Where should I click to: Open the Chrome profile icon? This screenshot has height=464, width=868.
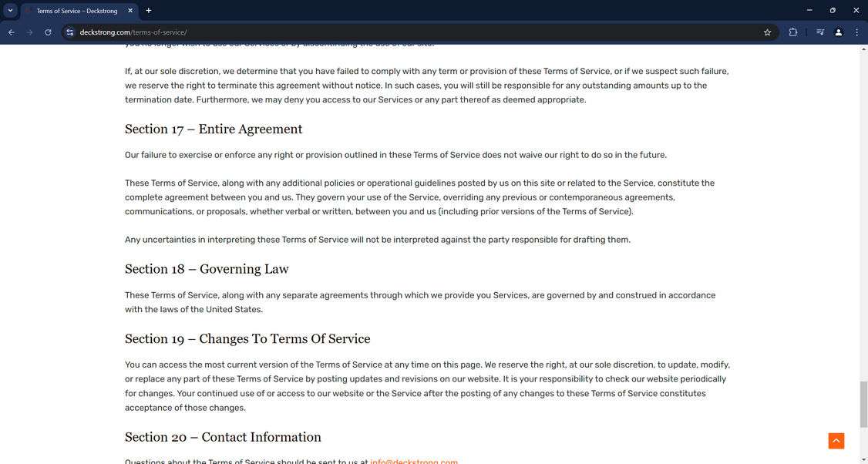(839, 32)
